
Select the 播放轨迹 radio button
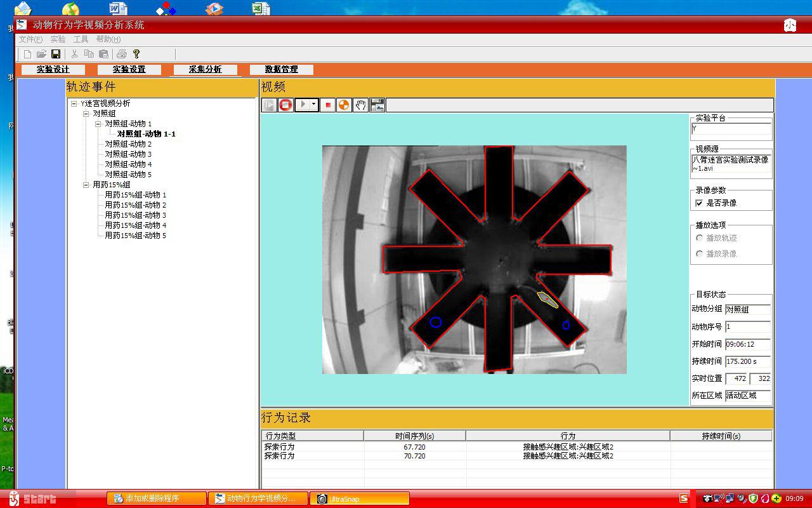700,238
